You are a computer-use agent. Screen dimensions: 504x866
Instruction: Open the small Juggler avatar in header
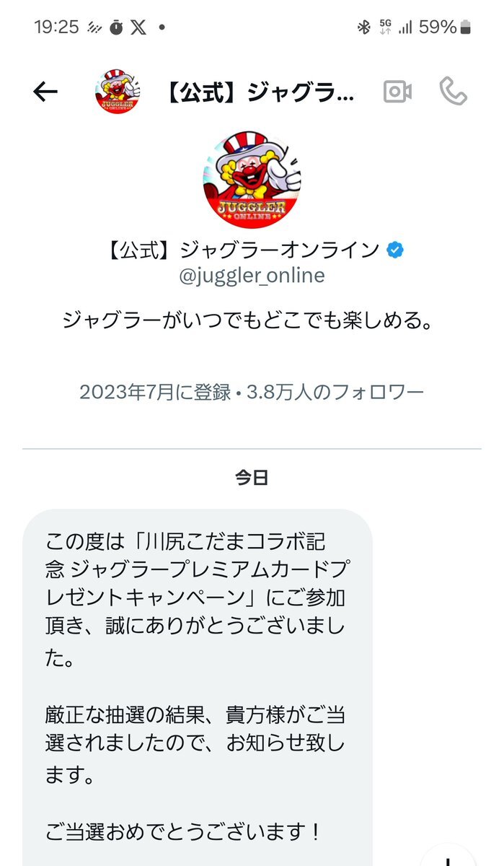pos(118,92)
